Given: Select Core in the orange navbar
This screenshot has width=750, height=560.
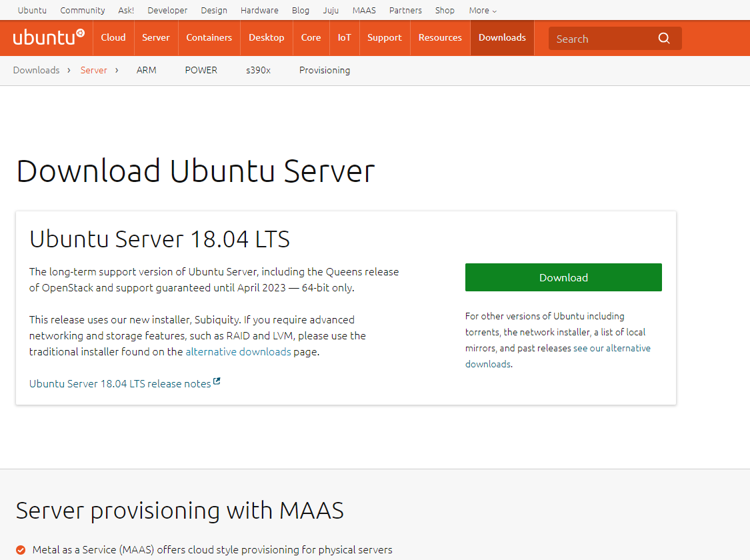Looking at the screenshot, I should click(x=311, y=38).
